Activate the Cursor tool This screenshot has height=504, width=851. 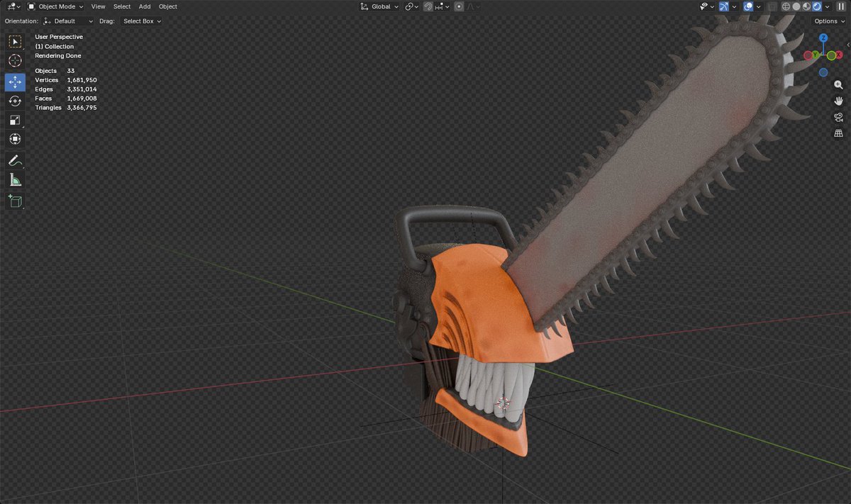15,61
